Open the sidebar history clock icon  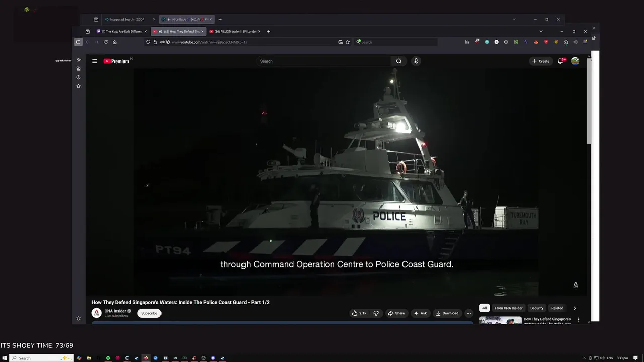[78, 77]
